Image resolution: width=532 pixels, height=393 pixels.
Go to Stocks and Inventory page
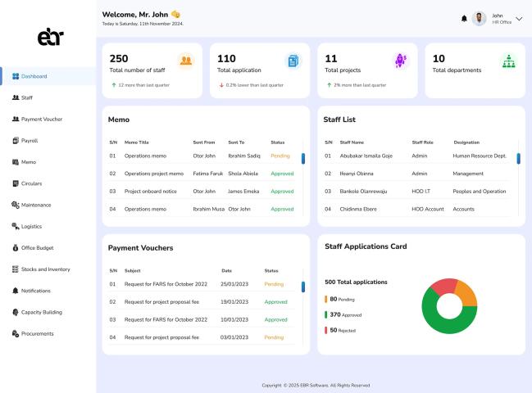point(45,269)
